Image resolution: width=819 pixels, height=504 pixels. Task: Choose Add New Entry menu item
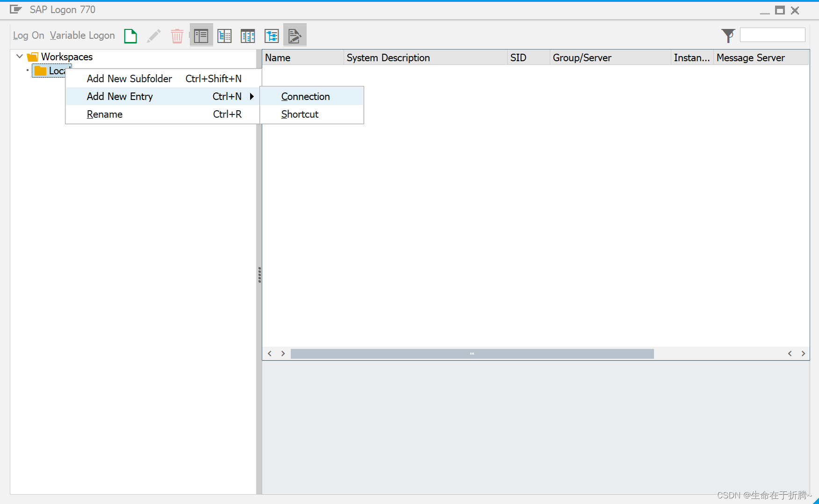[x=163, y=96]
